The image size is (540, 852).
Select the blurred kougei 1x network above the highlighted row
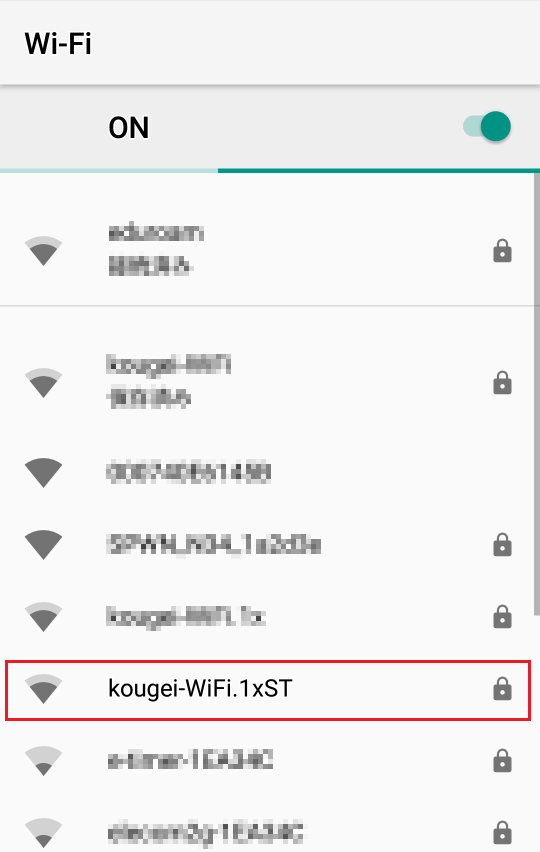point(268,617)
